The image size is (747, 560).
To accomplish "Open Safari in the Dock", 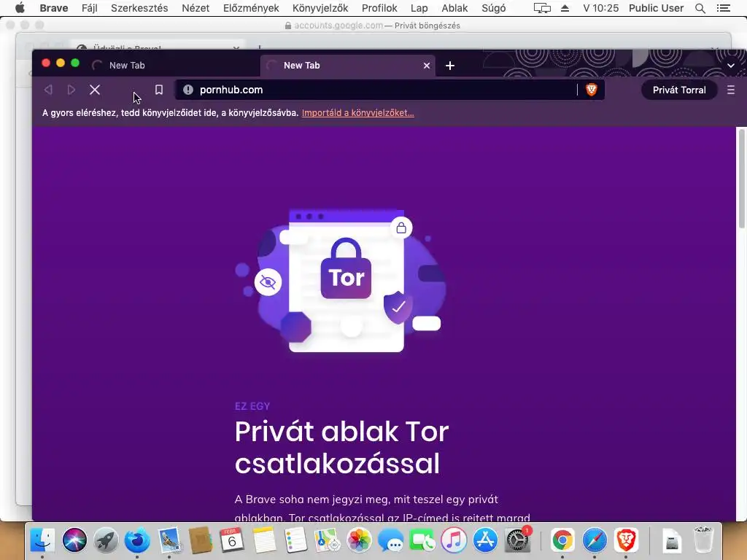I will 594,540.
